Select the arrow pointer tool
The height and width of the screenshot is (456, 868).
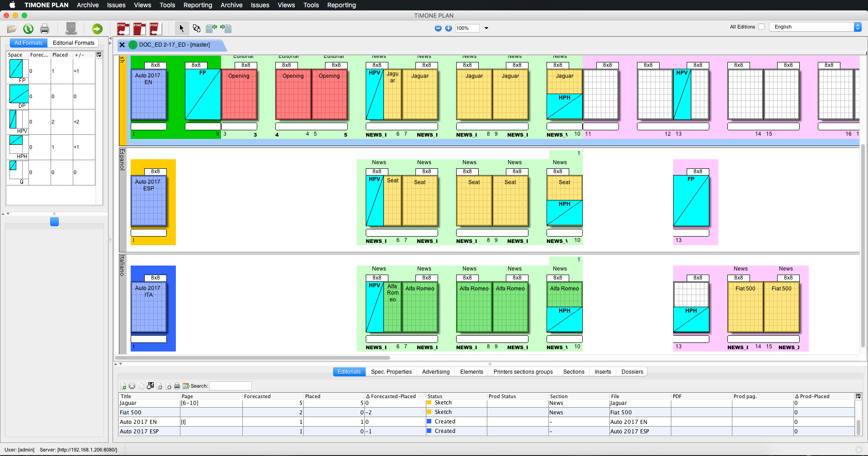click(181, 28)
